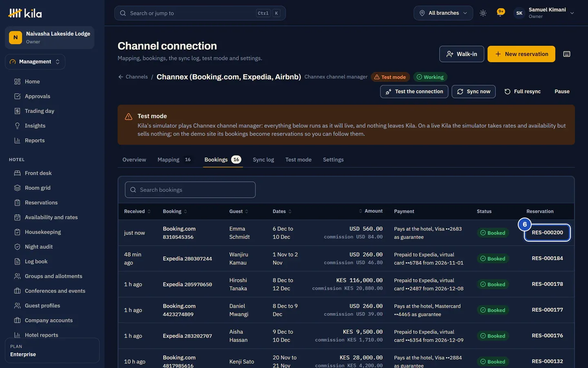
Task: Click the Trading day icon
Action: (17, 111)
